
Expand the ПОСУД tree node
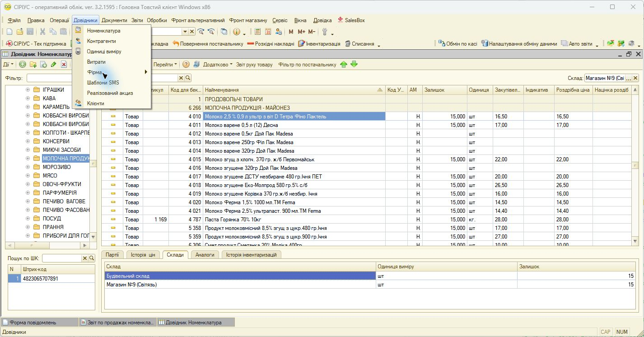(28, 219)
